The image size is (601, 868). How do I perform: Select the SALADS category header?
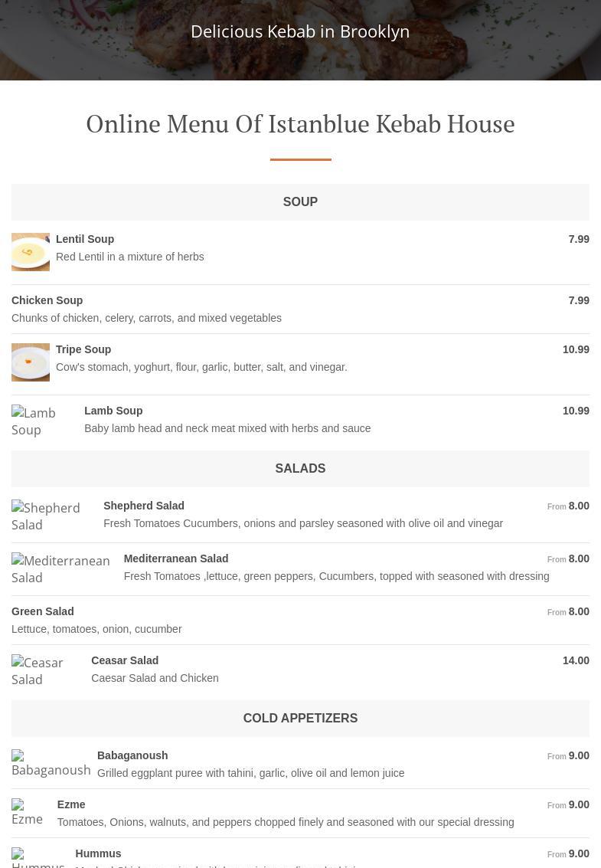coord(300,469)
